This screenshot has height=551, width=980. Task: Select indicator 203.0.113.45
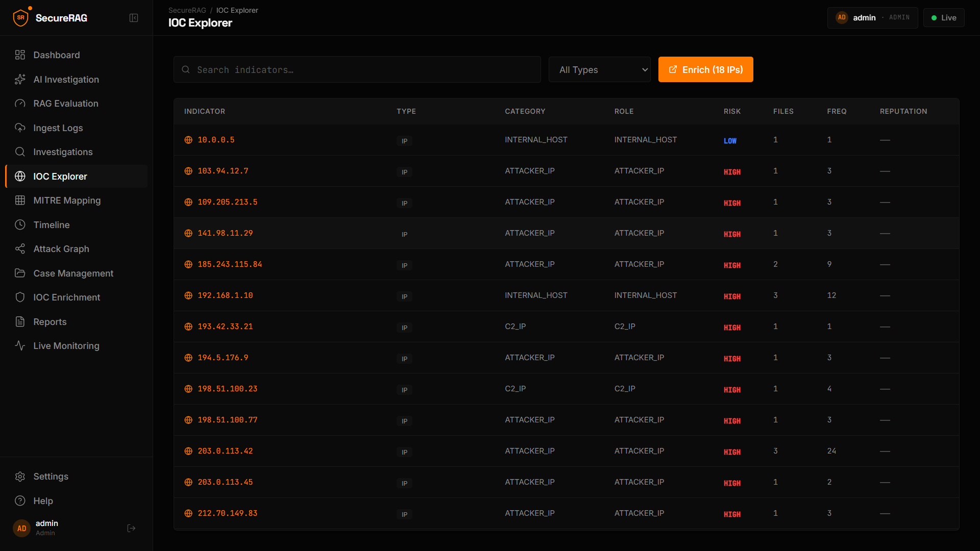225,482
